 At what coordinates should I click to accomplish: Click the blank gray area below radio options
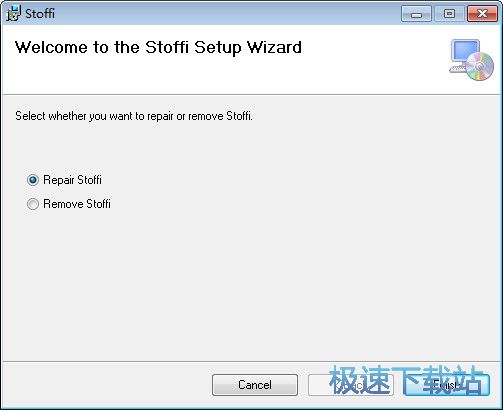250,283
